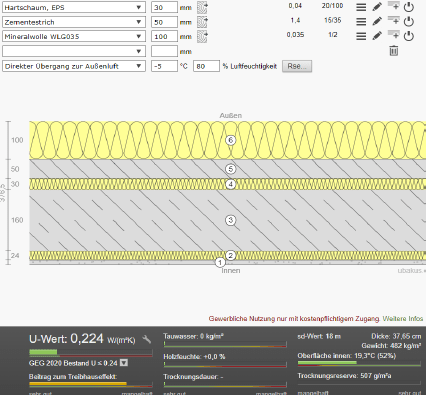Click the 0,035 conductivity value
This screenshot has width=426, height=395.
[x=295, y=35]
